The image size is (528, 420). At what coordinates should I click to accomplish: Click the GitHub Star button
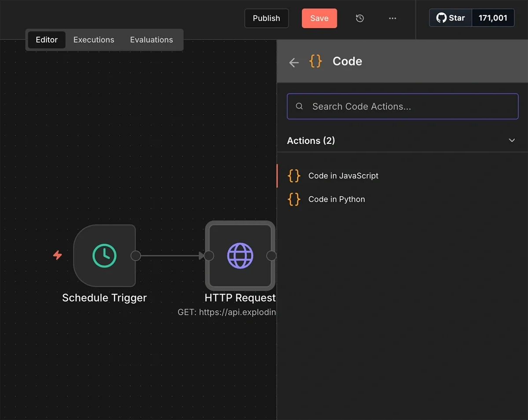click(x=451, y=18)
